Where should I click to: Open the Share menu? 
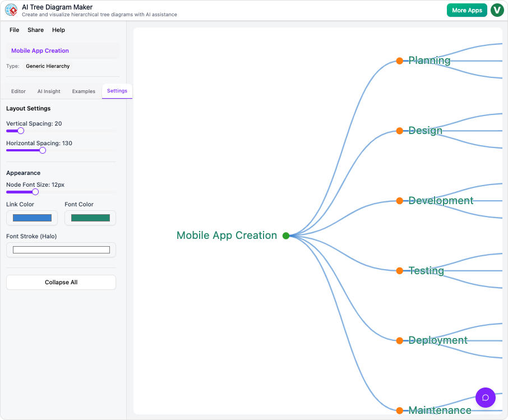point(35,30)
